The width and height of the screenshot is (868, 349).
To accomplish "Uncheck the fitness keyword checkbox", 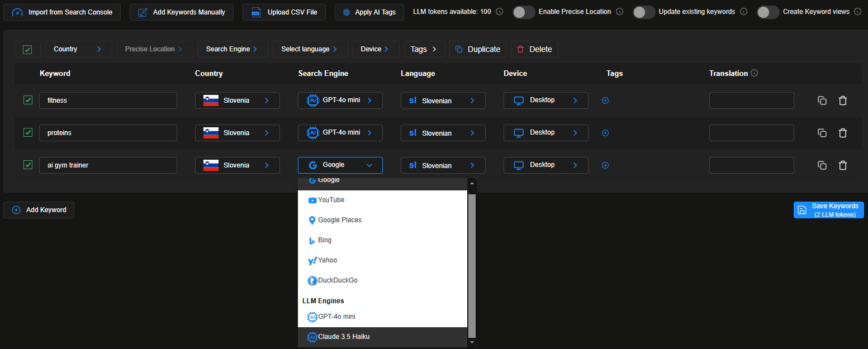I will coord(27,101).
